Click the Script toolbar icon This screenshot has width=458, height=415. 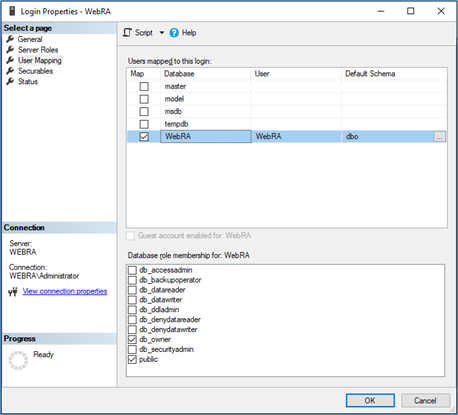[x=127, y=33]
